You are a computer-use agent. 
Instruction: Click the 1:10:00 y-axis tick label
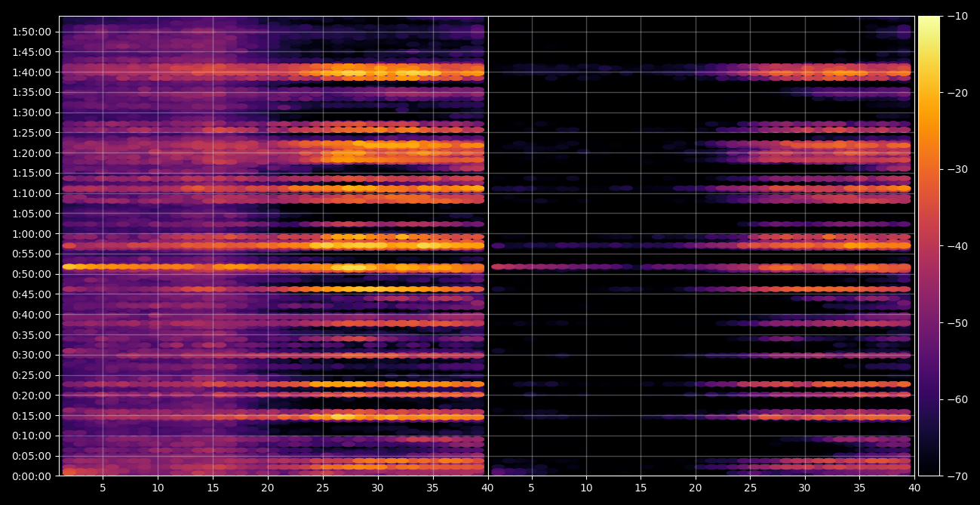tap(31, 193)
